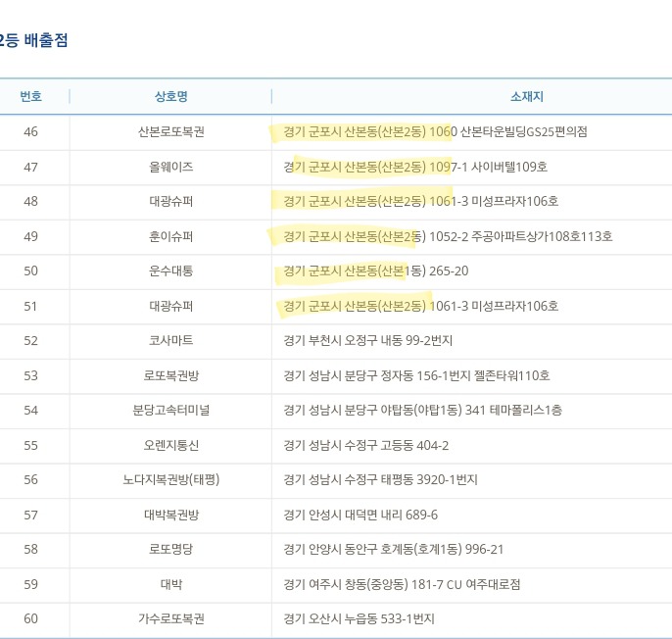Click the 번호 column header
This screenshot has width=672, height=639.
pyautogui.click(x=31, y=96)
